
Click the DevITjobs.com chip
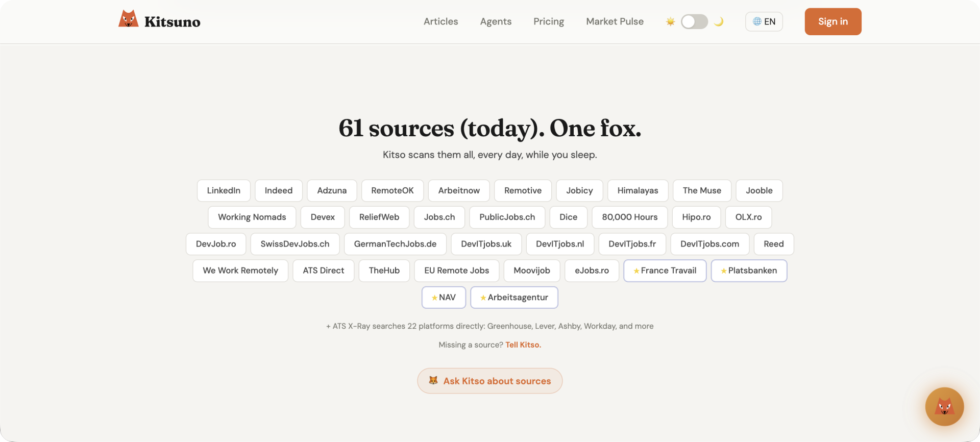[x=709, y=244]
